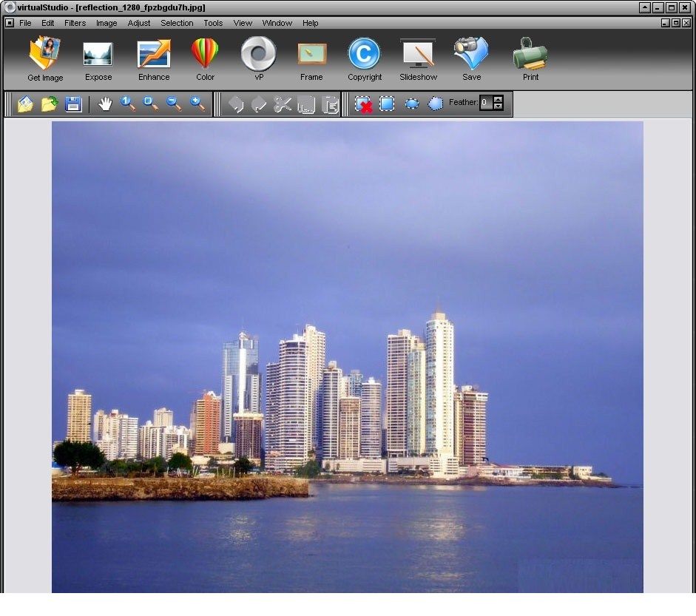Enable the freehand selection tool
The width and height of the screenshot is (696, 616).
tap(435, 104)
